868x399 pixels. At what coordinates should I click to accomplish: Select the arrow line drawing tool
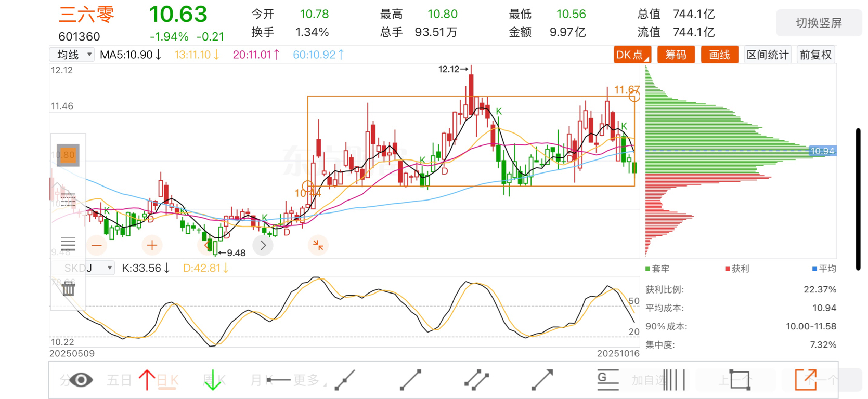[x=542, y=380]
